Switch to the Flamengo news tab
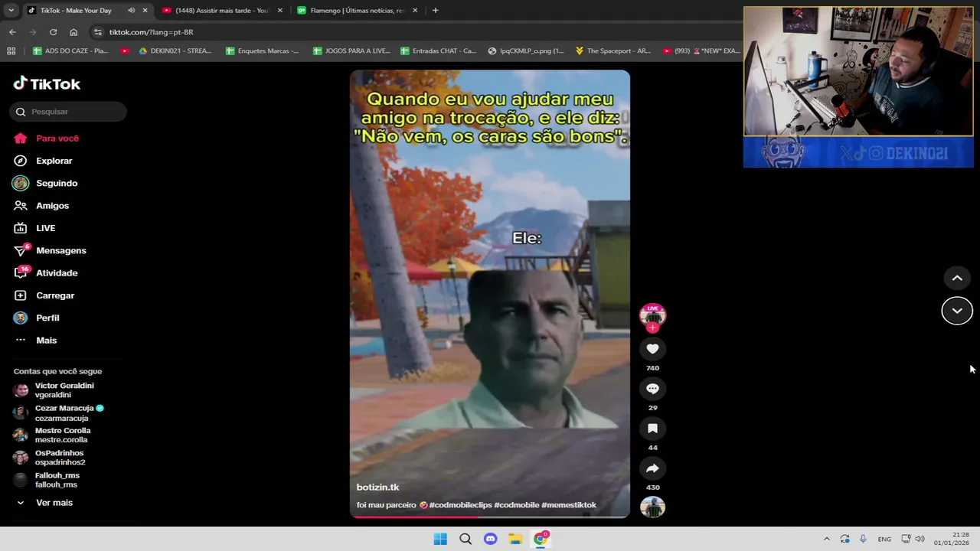The height and width of the screenshot is (551, 980). [357, 10]
